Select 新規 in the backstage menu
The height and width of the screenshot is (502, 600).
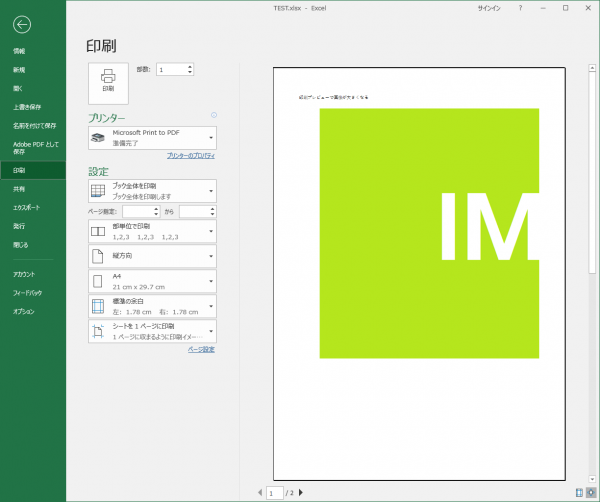click(33, 70)
